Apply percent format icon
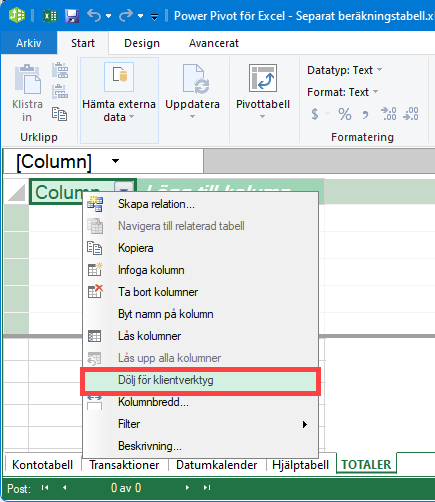This screenshot has width=435, height=502. pyautogui.click(x=345, y=114)
